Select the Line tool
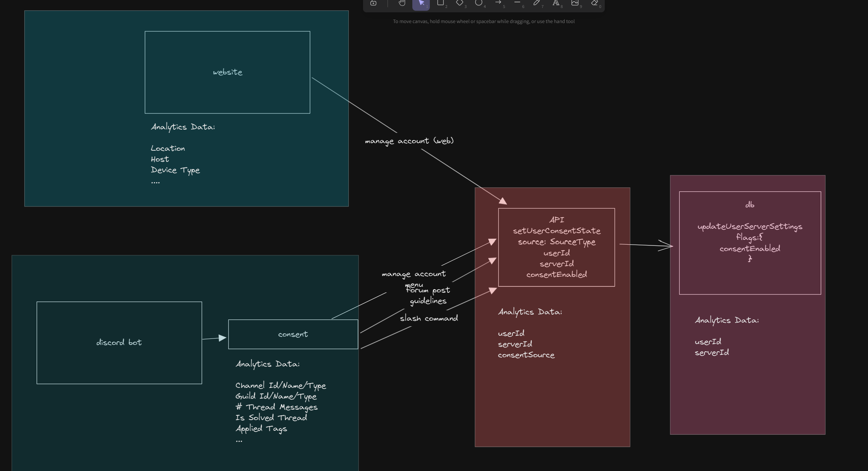 pos(517,3)
